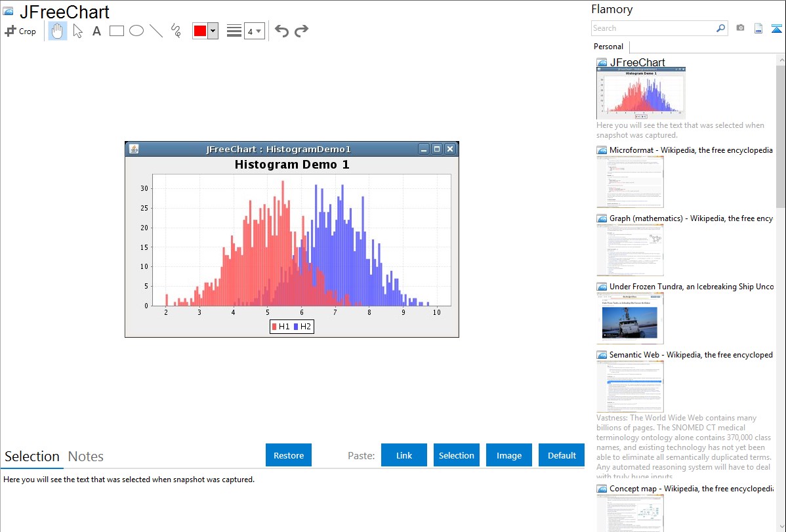This screenshot has width=786, height=532.
Task: Choose the freehand scribble tool
Action: coord(176,31)
